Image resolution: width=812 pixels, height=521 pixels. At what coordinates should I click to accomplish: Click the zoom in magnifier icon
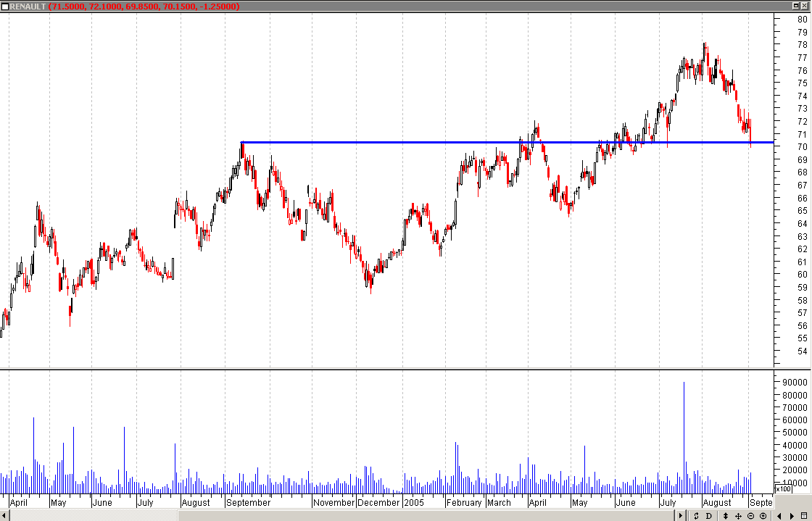coord(763,516)
